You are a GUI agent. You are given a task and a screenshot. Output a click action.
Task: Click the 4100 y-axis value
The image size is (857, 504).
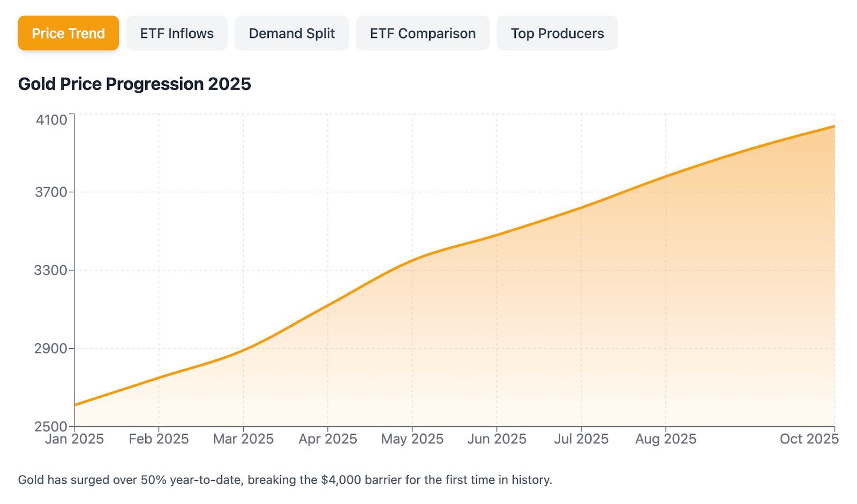click(51, 119)
